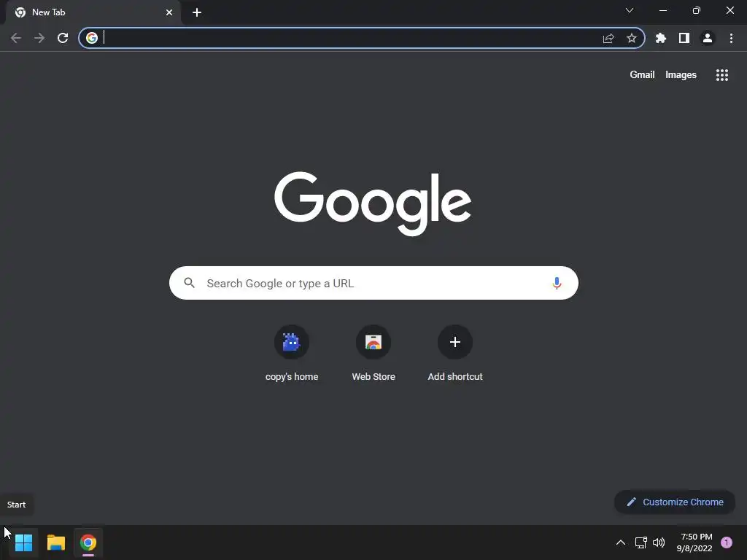Click the Customize Chrome button
The width and height of the screenshot is (747, 560).
tap(675, 502)
